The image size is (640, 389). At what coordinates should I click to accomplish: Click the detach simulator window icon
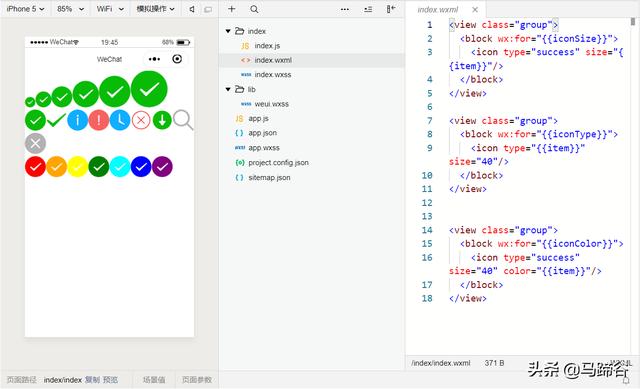[x=208, y=9]
